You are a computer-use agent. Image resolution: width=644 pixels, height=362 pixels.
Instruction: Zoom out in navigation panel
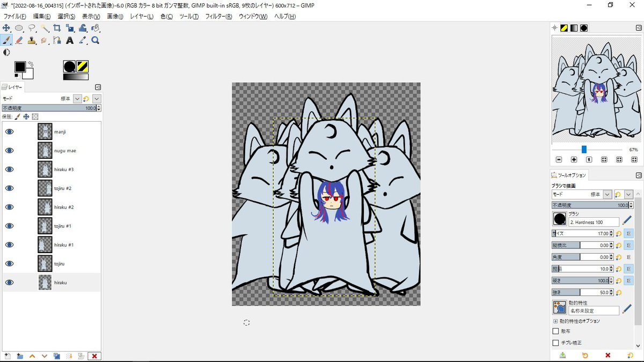tap(559, 160)
